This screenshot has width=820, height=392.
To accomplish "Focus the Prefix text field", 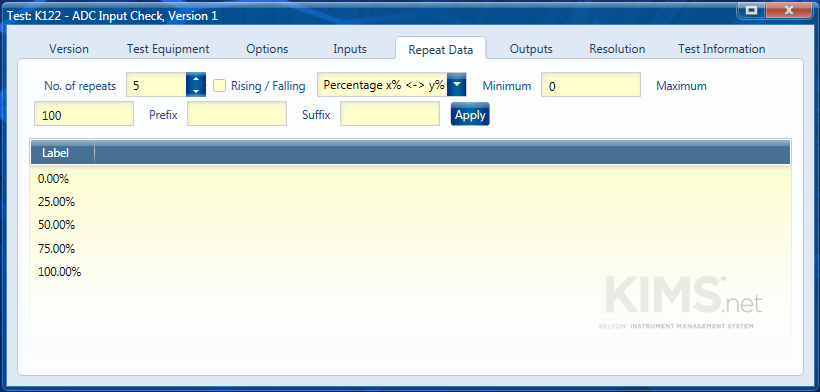I will click(237, 114).
